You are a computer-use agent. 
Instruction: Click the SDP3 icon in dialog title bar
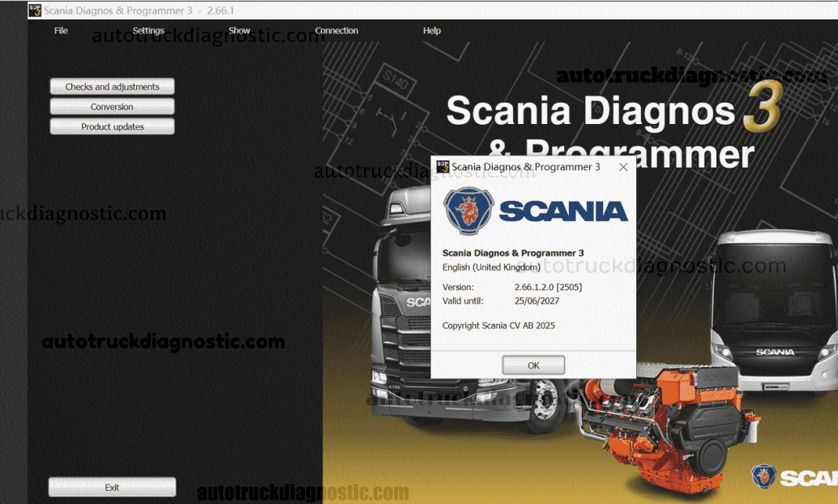tap(443, 167)
